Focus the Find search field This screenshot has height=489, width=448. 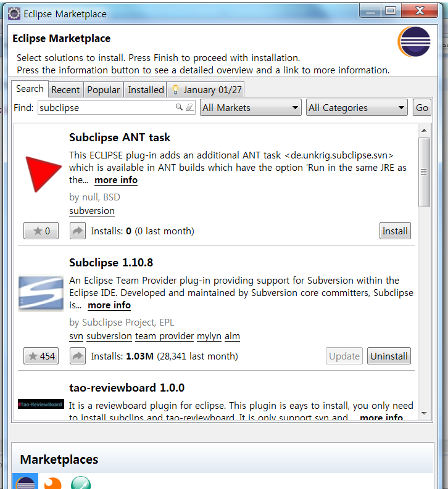[106, 107]
